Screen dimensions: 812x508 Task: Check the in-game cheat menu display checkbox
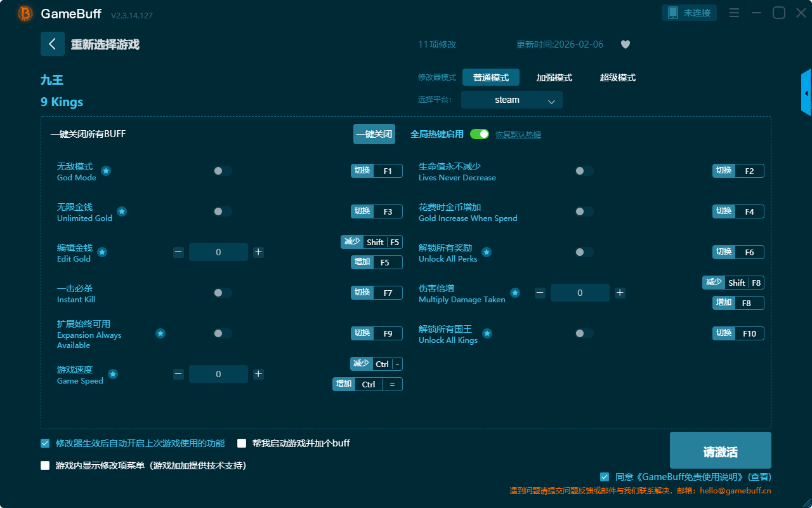pyautogui.click(x=45, y=465)
